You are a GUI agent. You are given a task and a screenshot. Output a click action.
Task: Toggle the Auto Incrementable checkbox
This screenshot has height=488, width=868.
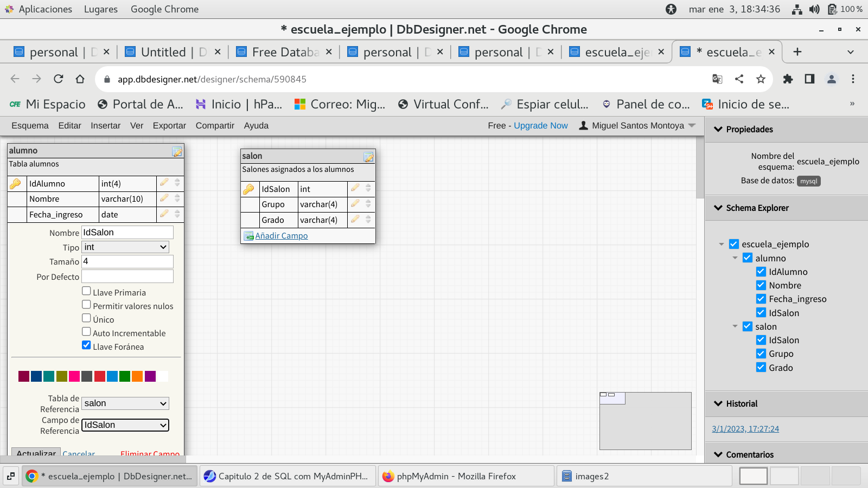pos(86,332)
